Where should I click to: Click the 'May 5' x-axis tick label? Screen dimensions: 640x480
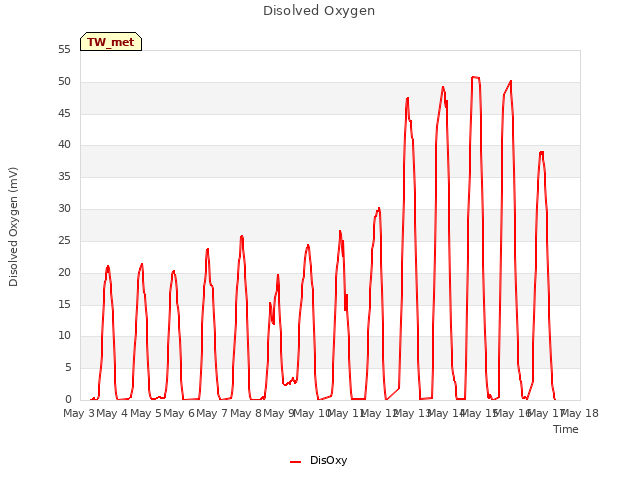tap(145, 413)
